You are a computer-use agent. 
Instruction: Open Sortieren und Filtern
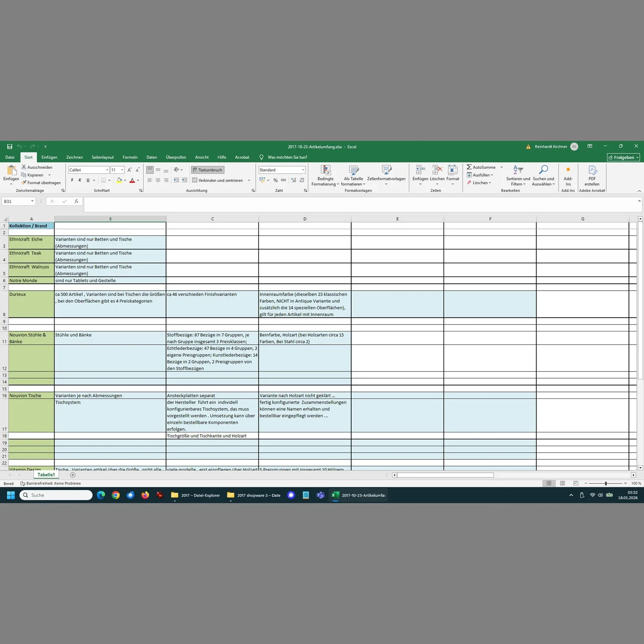click(518, 176)
